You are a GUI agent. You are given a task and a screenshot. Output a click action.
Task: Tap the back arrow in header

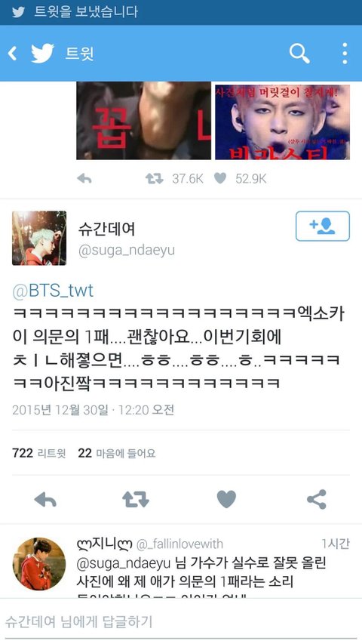click(x=13, y=54)
